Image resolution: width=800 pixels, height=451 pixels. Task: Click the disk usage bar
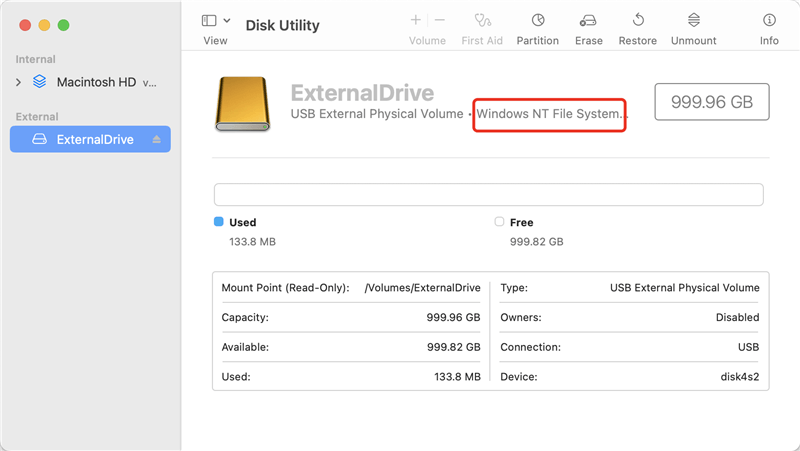[488, 194]
